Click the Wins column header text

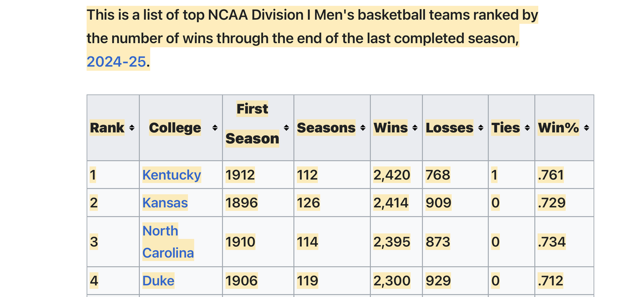[x=390, y=128]
